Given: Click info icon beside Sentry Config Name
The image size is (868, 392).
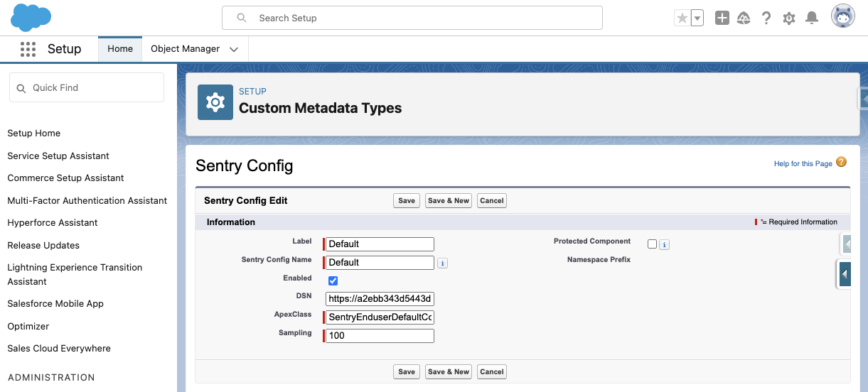Looking at the screenshot, I should coord(442,263).
